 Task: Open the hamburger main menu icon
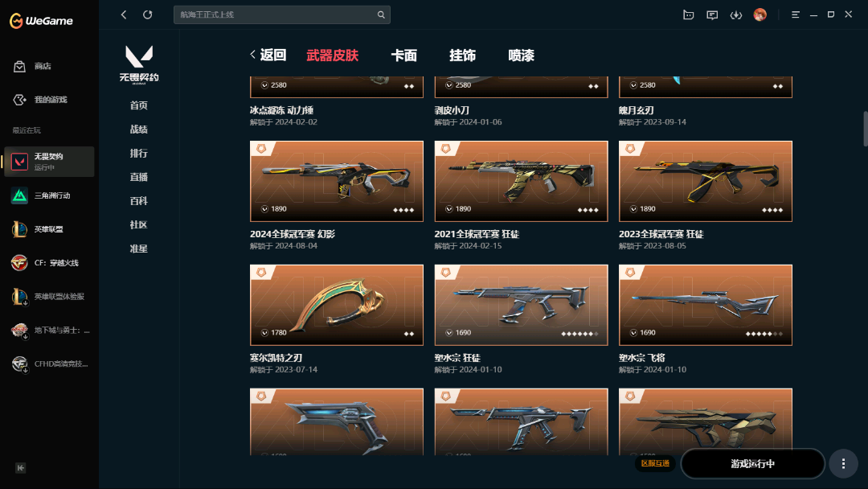[x=796, y=15]
